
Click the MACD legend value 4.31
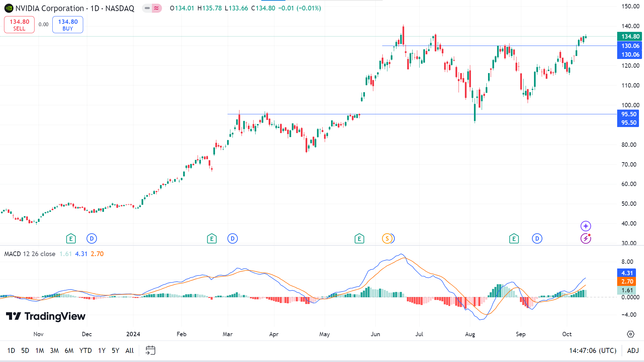coord(81,254)
